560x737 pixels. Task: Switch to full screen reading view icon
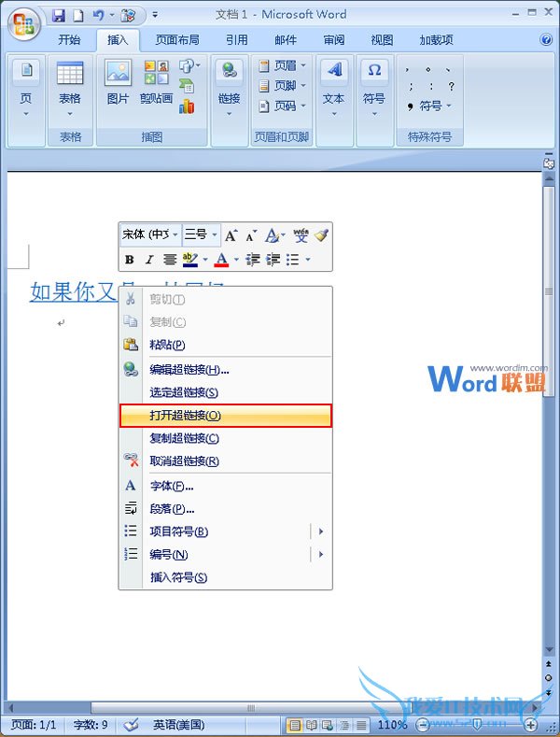(x=312, y=725)
